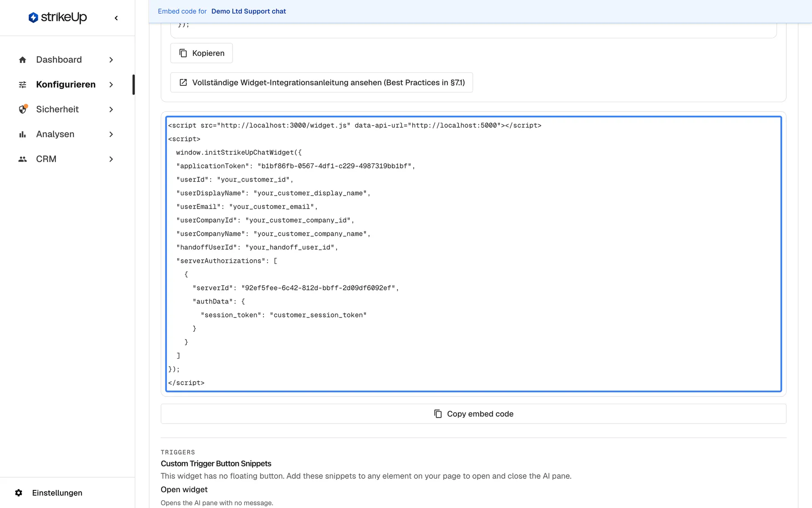Expand the CRM menu chevron

click(111, 159)
